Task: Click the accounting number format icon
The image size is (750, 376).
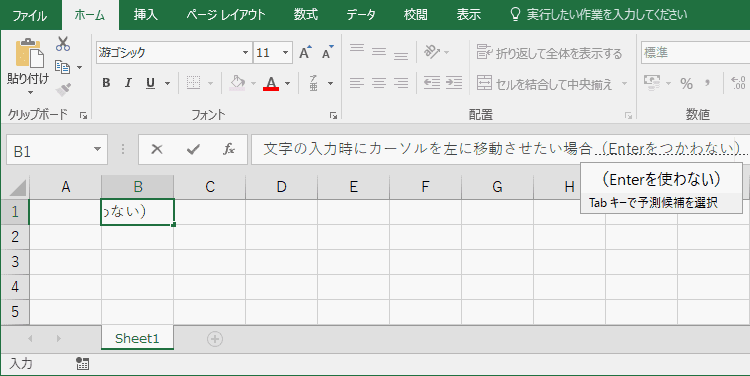Action: 652,83
